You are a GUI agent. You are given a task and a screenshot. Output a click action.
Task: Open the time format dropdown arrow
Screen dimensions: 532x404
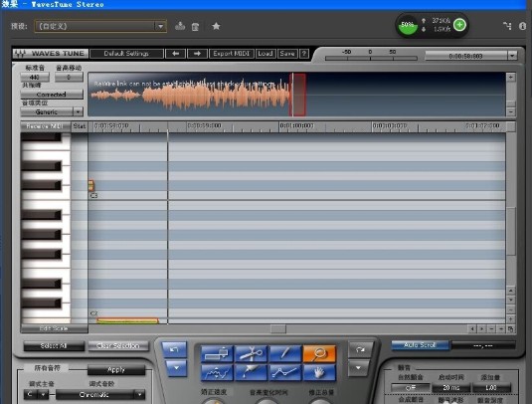pyautogui.click(x=512, y=56)
